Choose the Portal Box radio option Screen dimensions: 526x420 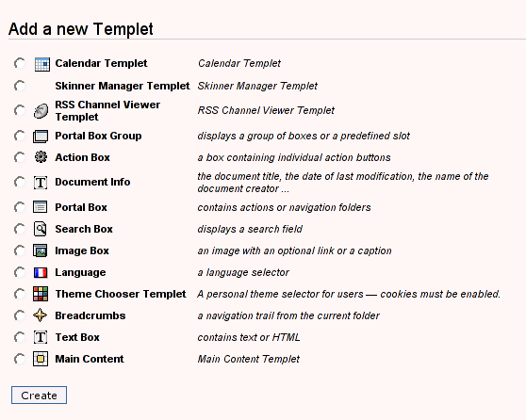(x=20, y=207)
